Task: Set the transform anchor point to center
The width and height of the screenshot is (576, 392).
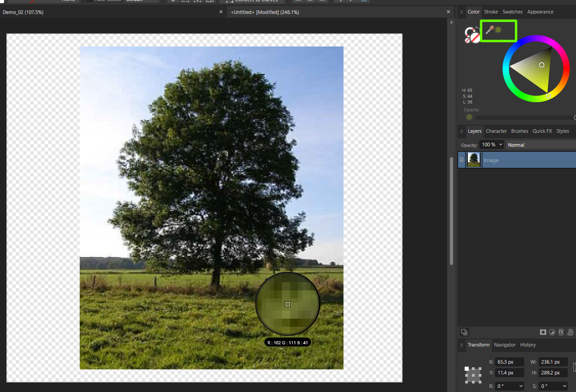Action: pyautogui.click(x=473, y=375)
